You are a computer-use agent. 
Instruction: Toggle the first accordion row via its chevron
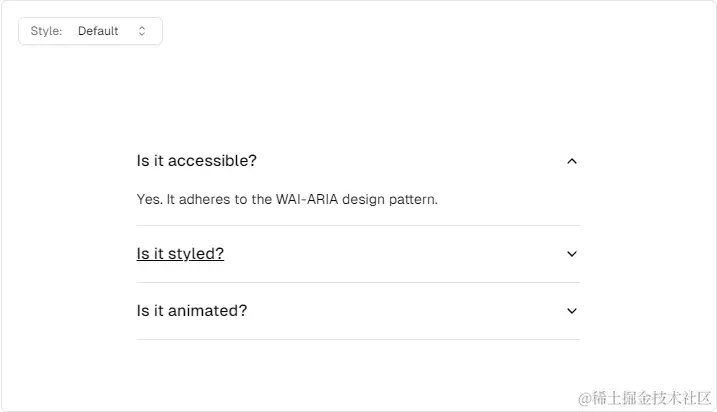[x=572, y=161]
